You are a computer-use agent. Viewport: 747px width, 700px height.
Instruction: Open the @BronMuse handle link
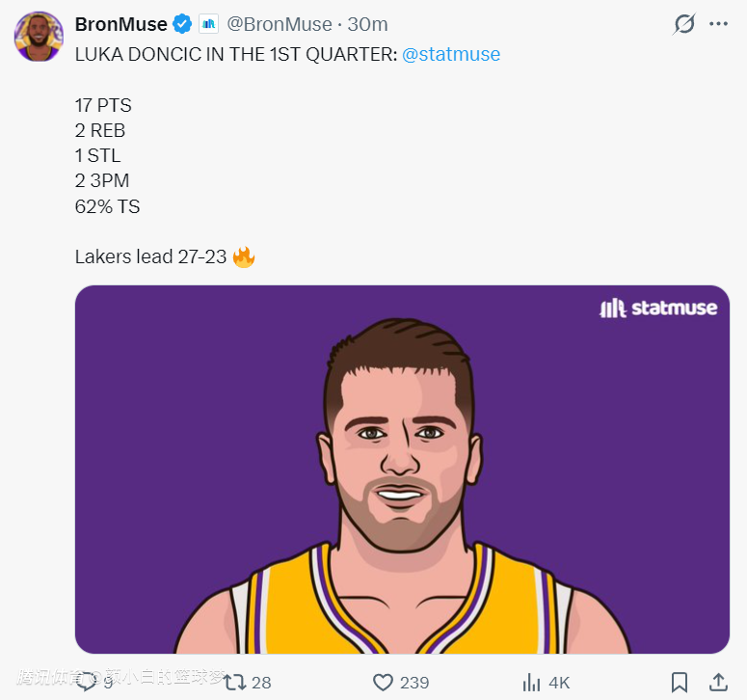pos(280,24)
